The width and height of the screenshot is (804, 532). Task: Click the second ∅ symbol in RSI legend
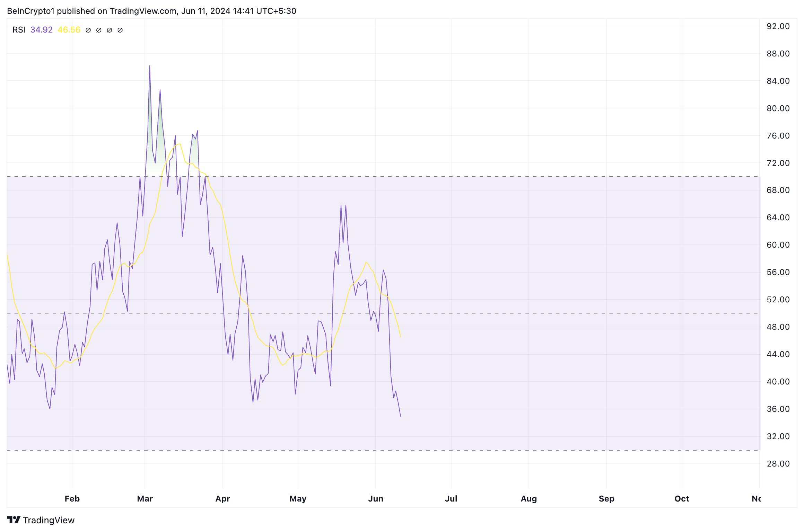point(99,30)
